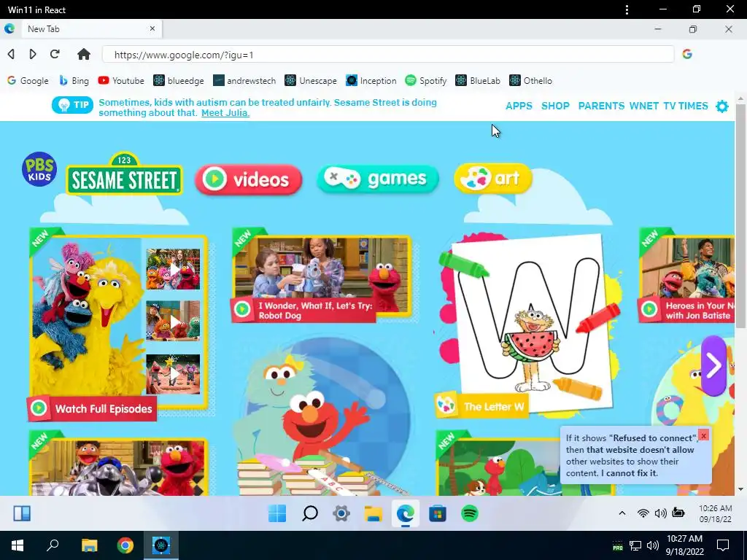The height and width of the screenshot is (560, 747).
Task: Click the Edge icon in Win11 taskbar
Action: [x=406, y=513]
